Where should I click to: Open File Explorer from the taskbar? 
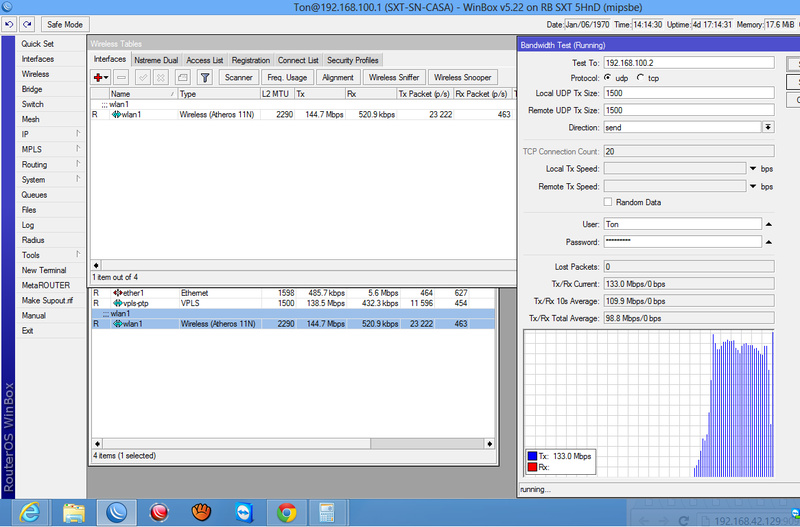coord(73,513)
